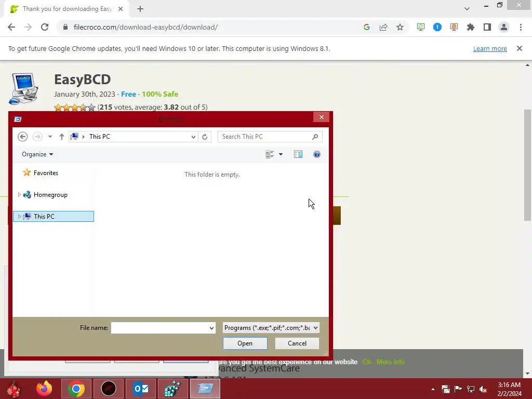This screenshot has width=532, height=399.
Task: Open recent locations dropdown arrow in dialog
Action: coord(50,137)
